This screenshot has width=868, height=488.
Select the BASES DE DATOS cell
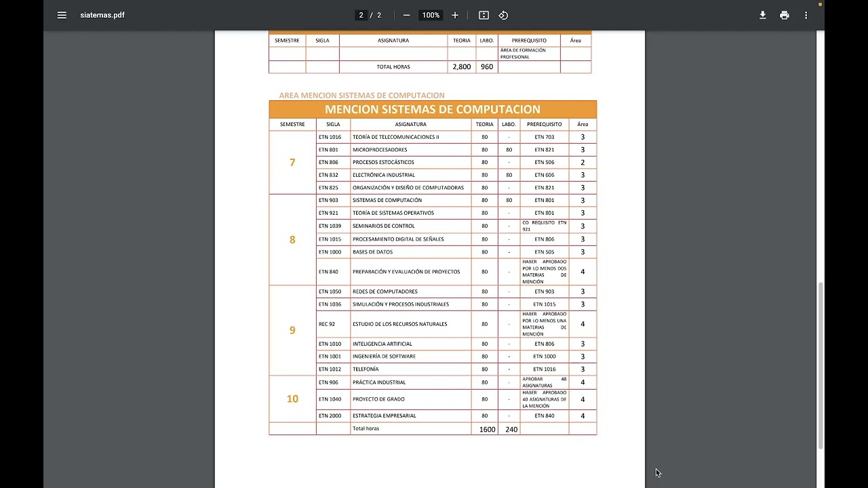[410, 252]
